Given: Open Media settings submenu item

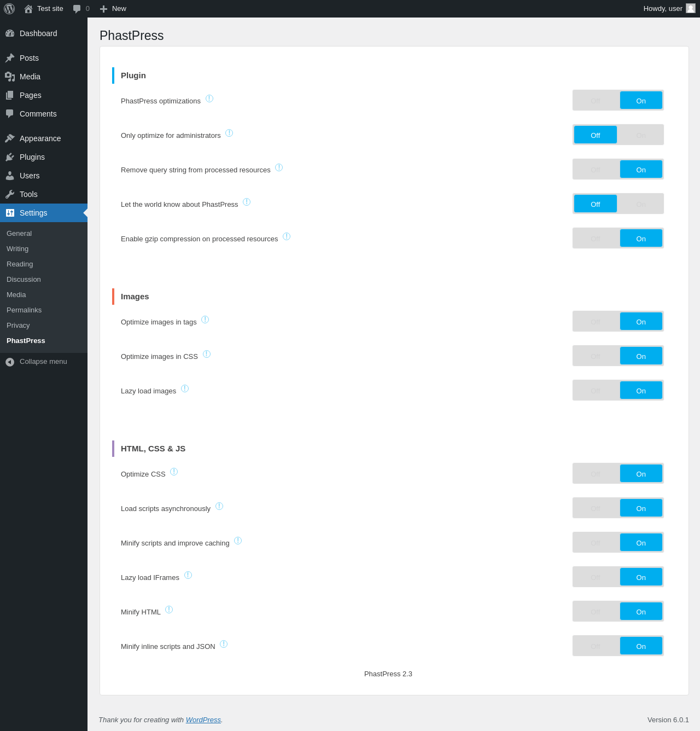Looking at the screenshot, I should [x=44, y=294].
